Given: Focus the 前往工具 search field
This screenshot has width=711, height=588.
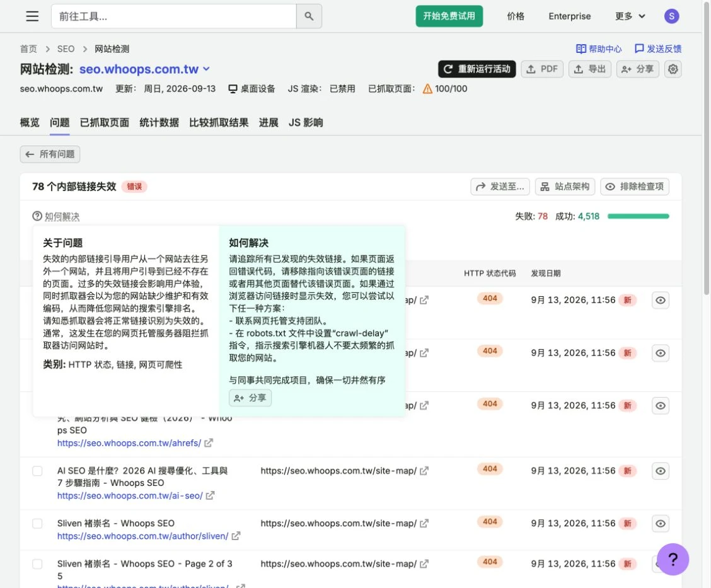Looking at the screenshot, I should point(174,16).
